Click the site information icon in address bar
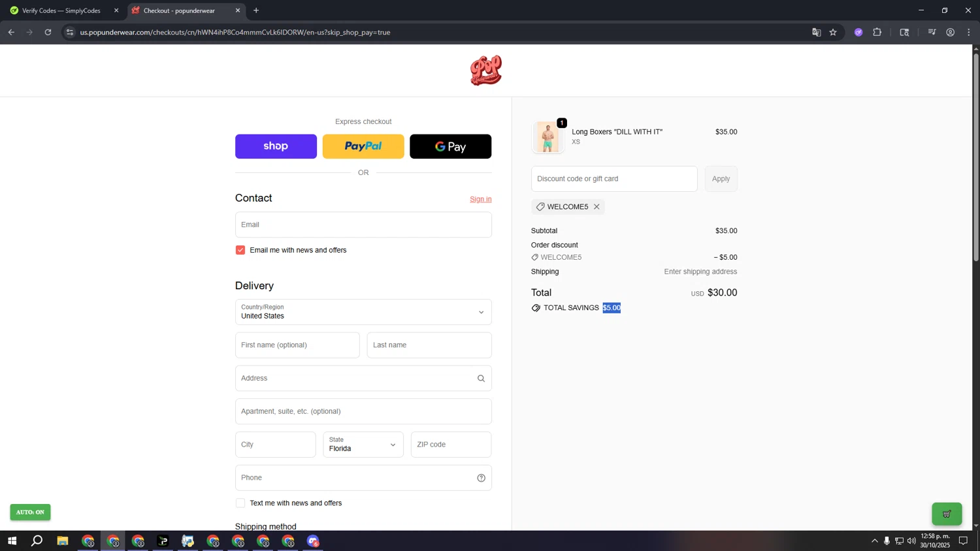980x551 pixels. click(70, 32)
